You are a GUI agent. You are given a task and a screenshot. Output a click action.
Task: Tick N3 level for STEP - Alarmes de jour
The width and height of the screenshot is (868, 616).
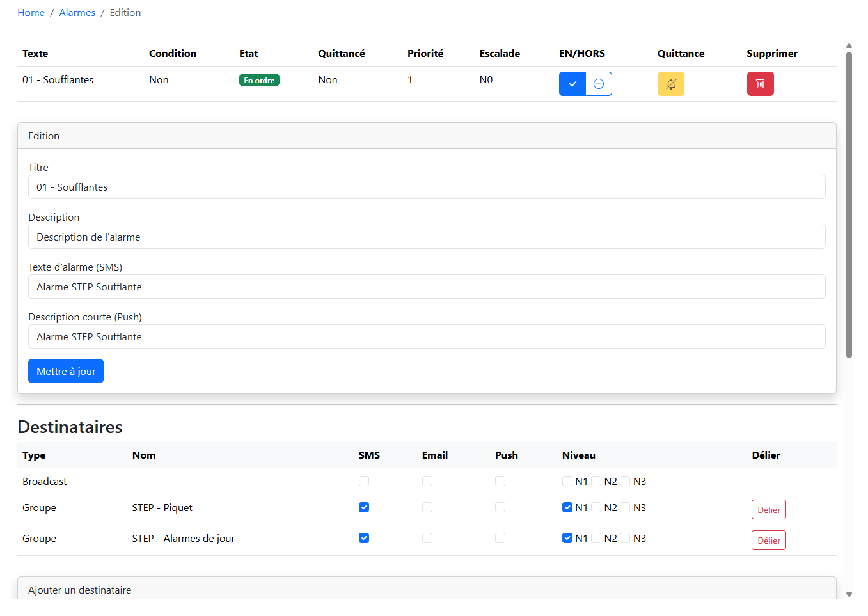click(626, 538)
